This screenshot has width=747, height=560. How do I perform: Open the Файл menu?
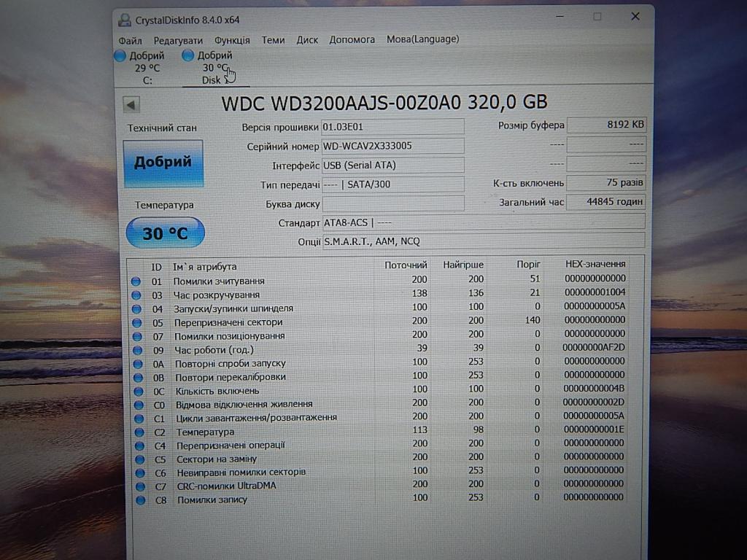click(130, 41)
